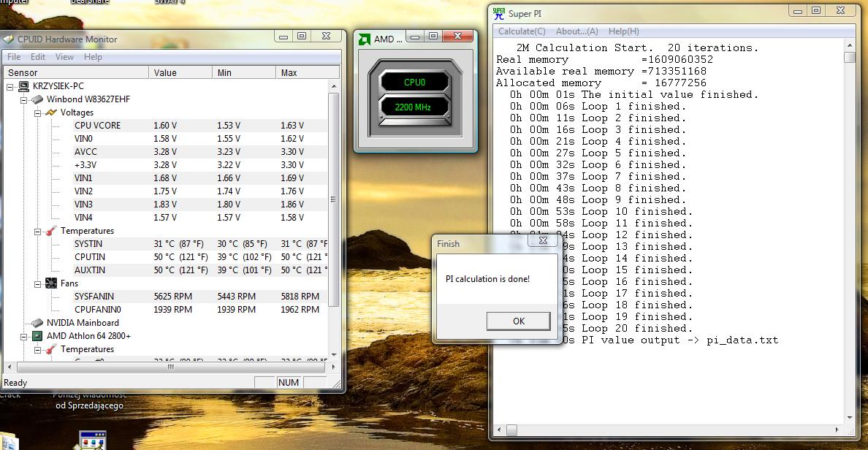Click the Winbond Temperatures thermometer icon
Image resolution: width=868 pixels, height=450 pixels.
[50, 231]
